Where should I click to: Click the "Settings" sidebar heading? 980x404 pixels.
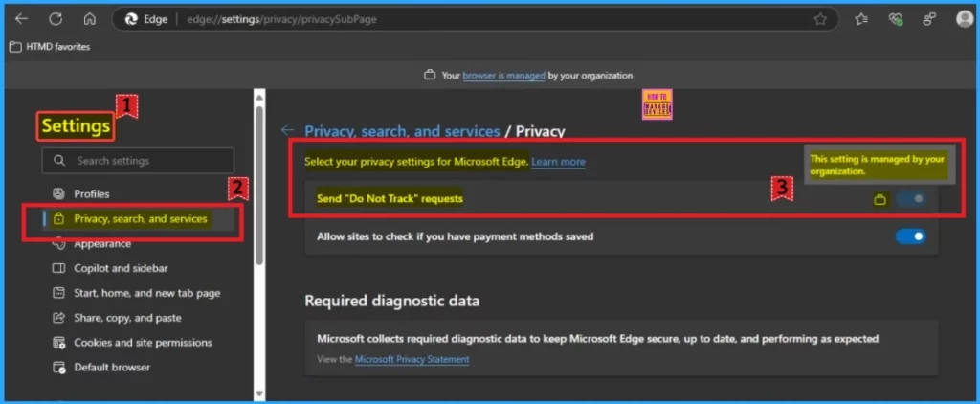tap(76, 126)
